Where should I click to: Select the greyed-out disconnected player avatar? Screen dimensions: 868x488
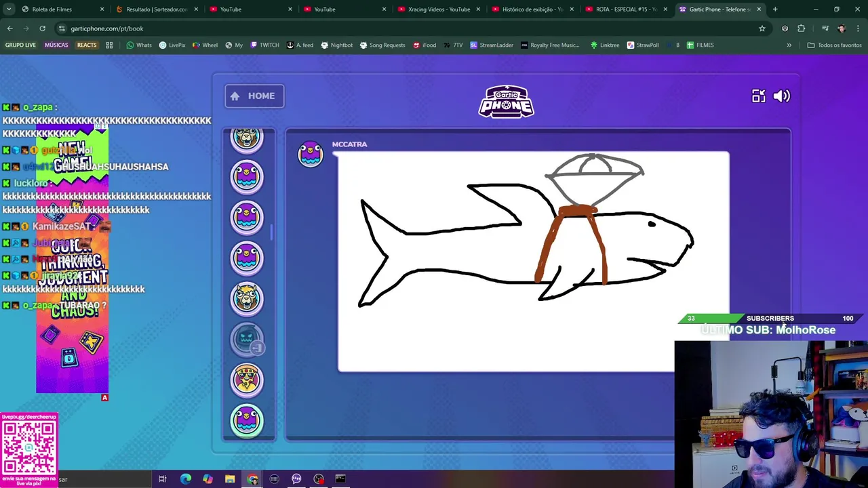247,338
